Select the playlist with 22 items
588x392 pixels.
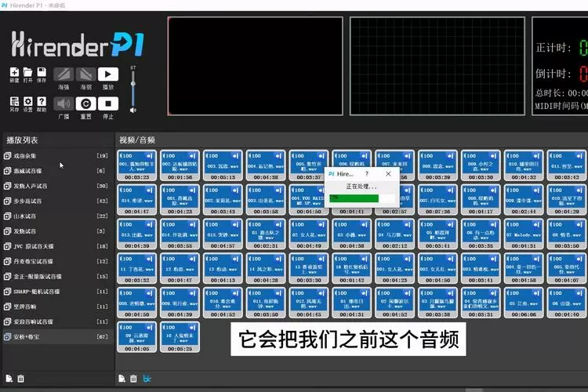coord(56,216)
